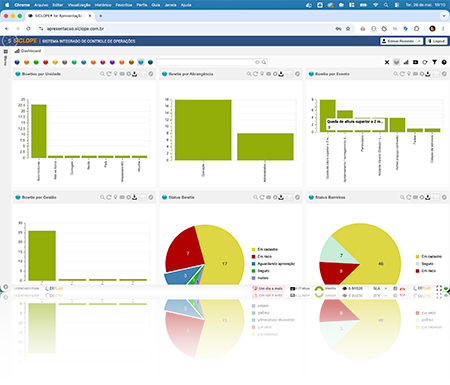This screenshot has height=385, width=450.
Task: Toggle 'Em cadastro' legend in Status Barreiras
Action: click(429, 257)
